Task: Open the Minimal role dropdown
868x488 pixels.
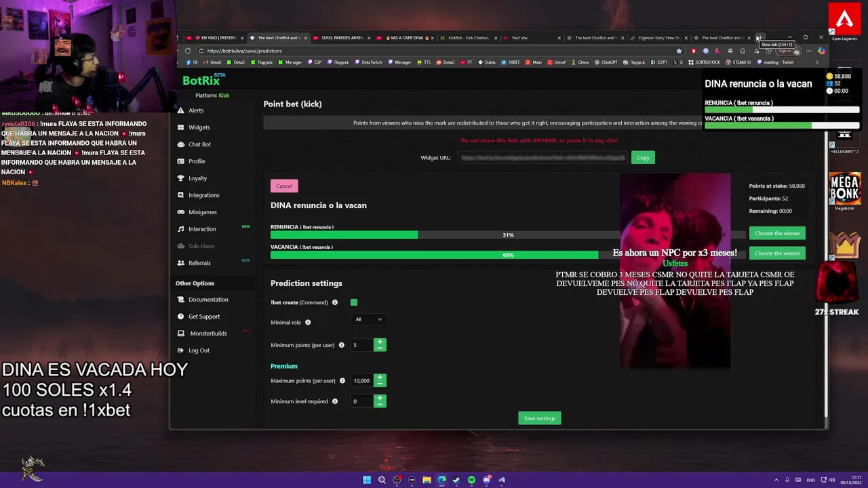Action: click(x=368, y=319)
